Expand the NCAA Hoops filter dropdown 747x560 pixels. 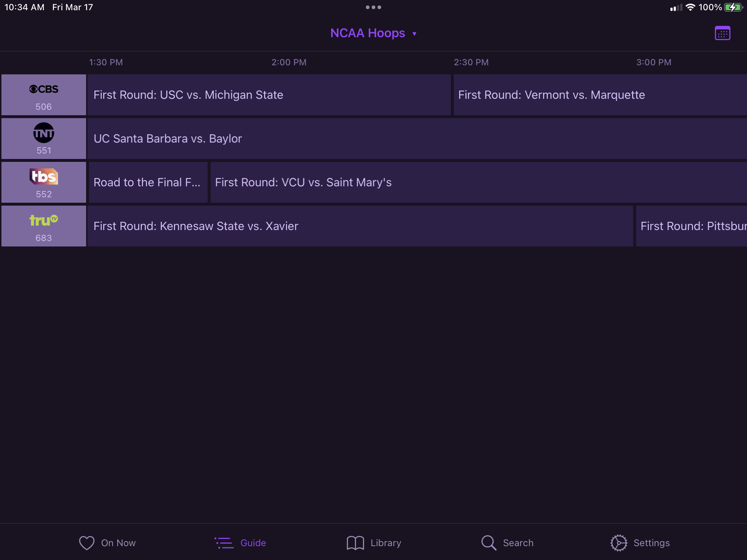pos(368,33)
